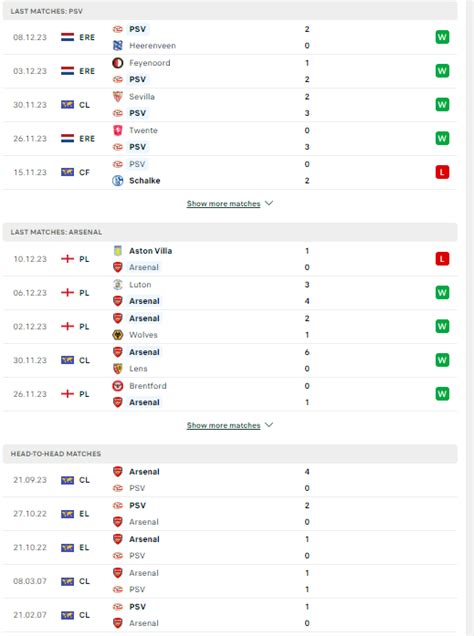Click chevron beside PSV Show more matches
This screenshot has height=636, width=474.
(269, 203)
